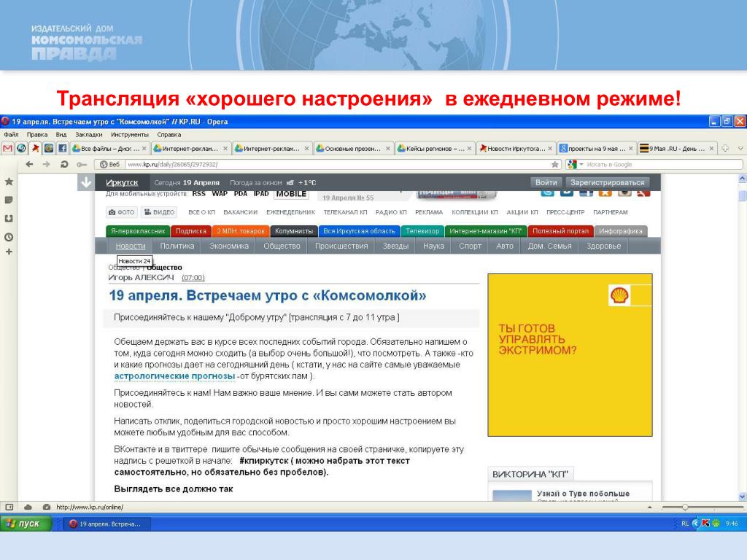Click the Колумнисты tab

coord(294,231)
